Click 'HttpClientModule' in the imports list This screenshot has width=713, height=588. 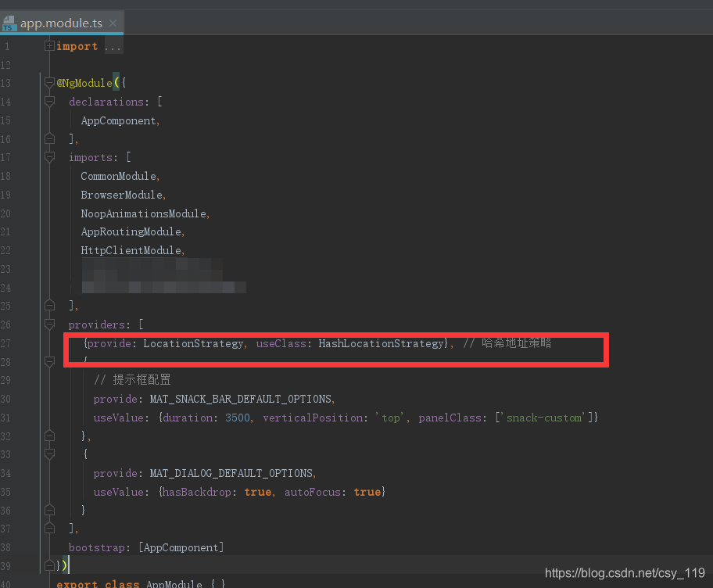(131, 250)
